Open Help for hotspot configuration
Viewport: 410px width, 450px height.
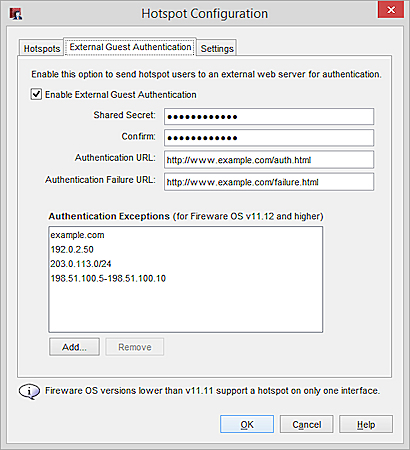point(366,424)
